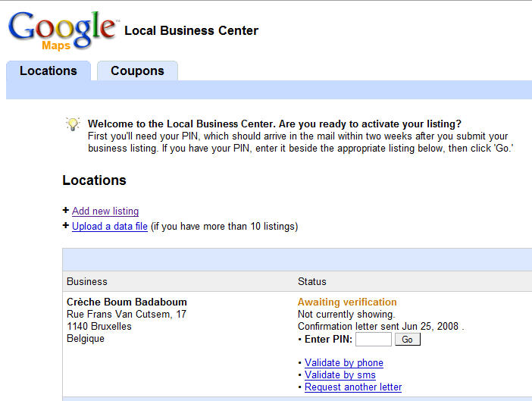Select Validate by sms link
Screen dimensions: 532x401
(340, 375)
